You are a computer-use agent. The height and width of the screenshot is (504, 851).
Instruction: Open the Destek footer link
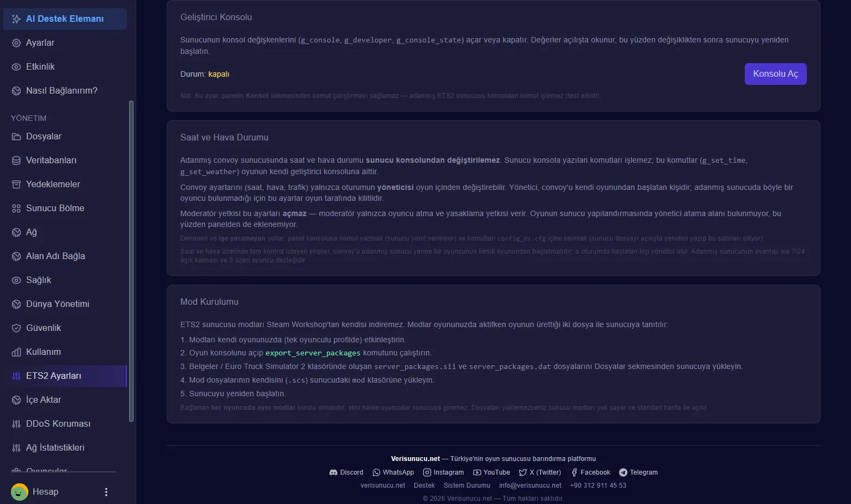click(424, 485)
